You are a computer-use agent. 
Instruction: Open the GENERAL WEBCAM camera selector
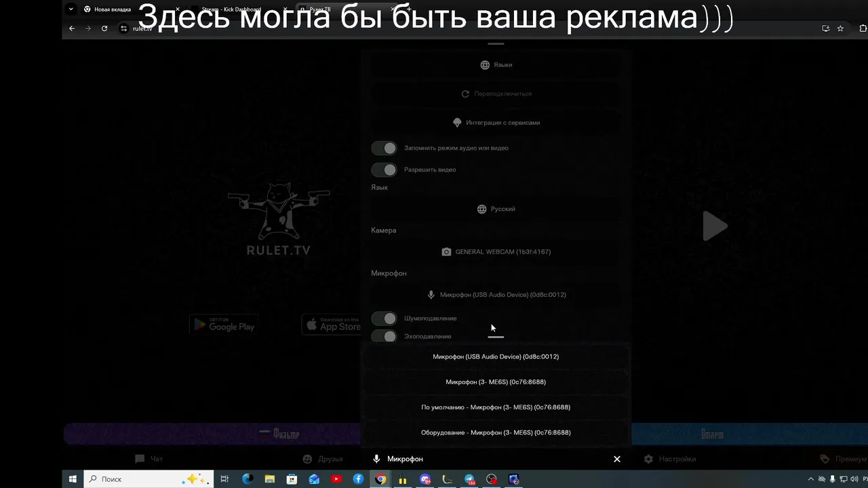[x=496, y=251]
